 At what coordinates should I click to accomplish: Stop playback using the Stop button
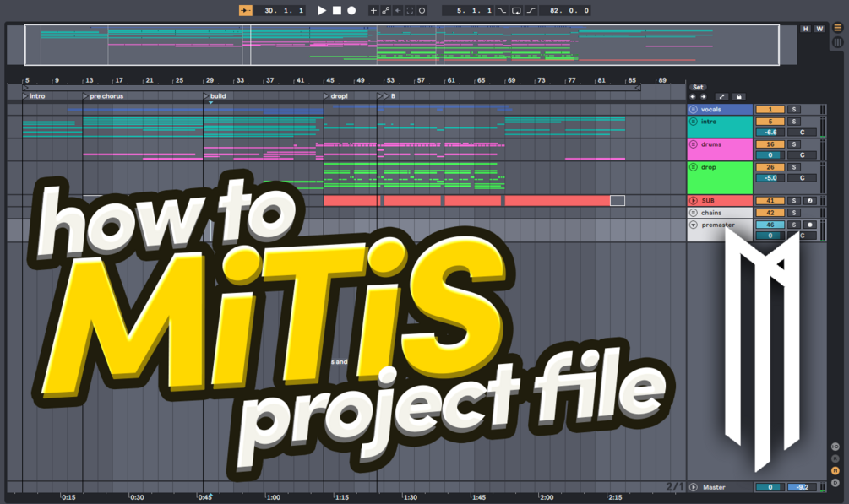[338, 10]
